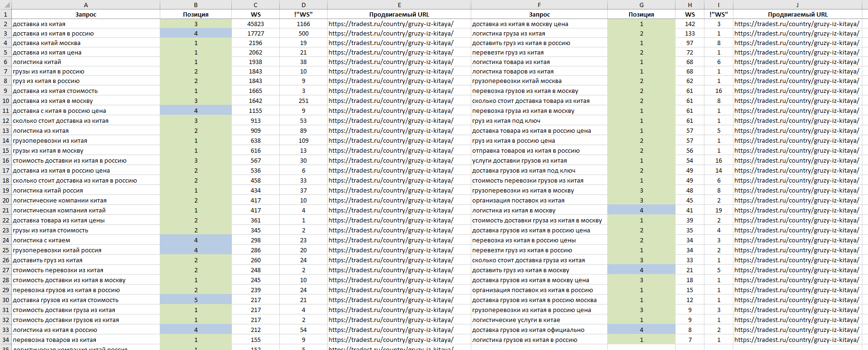The height and width of the screenshot is (350, 868).
Task: Click the 'Запрос' header cell in column F
Action: [539, 15]
